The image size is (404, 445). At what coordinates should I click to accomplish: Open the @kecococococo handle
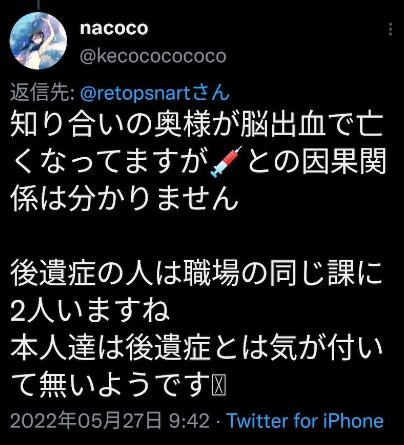tap(153, 56)
